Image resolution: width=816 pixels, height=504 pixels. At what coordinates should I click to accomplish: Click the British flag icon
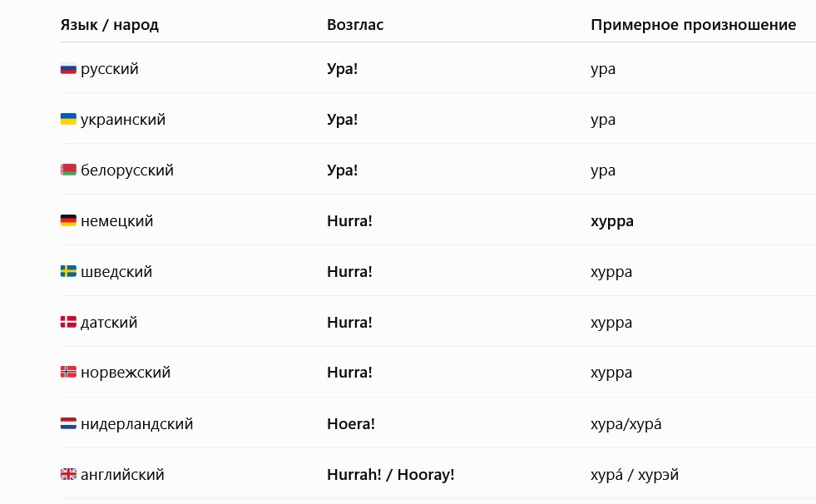click(68, 474)
